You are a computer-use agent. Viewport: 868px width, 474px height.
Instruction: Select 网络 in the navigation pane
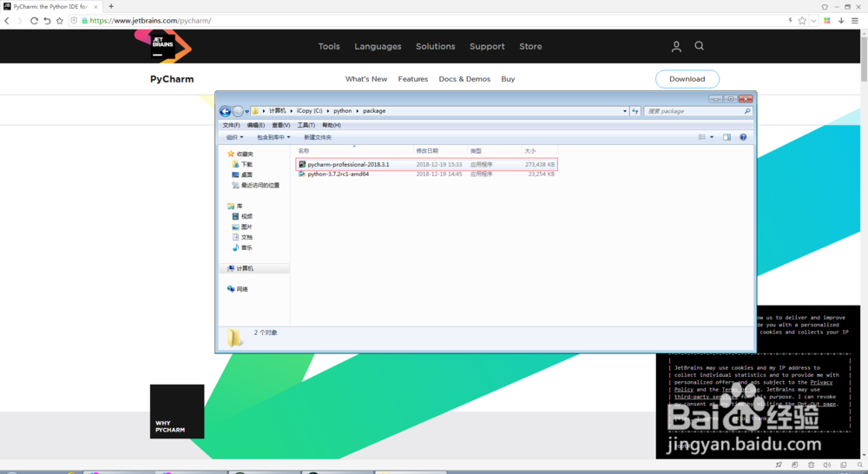click(238, 289)
